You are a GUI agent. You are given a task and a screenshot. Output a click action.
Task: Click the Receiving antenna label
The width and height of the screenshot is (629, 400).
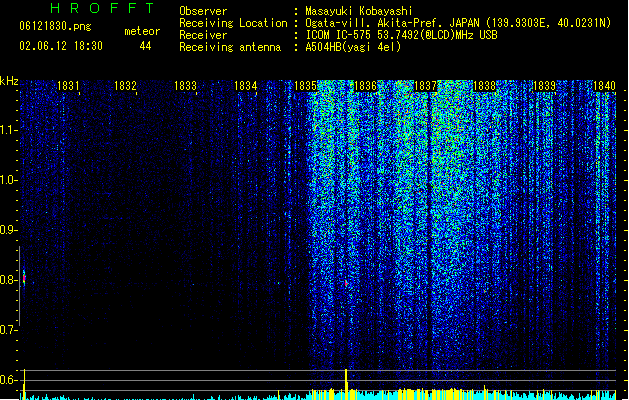230,47
